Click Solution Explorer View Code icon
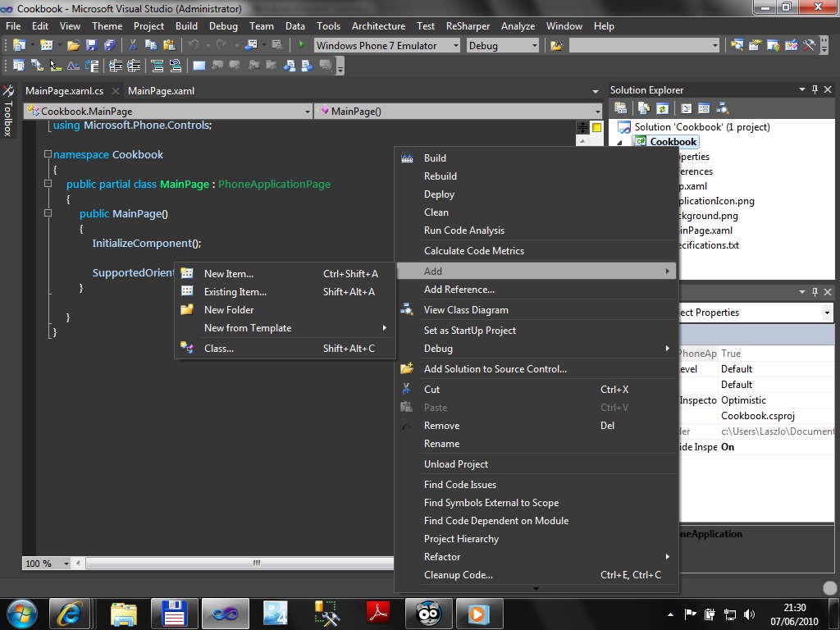Viewport: 840px width, 630px height. [x=687, y=108]
